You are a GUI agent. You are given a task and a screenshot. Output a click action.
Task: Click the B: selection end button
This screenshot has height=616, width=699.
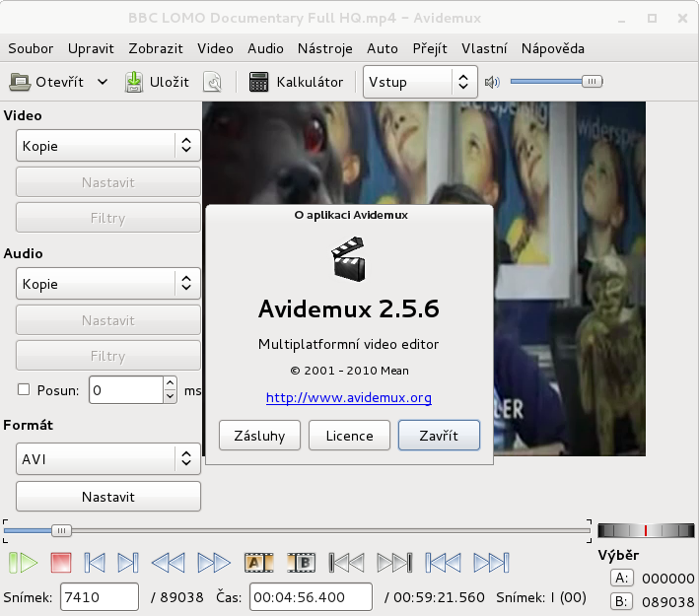coord(621,602)
